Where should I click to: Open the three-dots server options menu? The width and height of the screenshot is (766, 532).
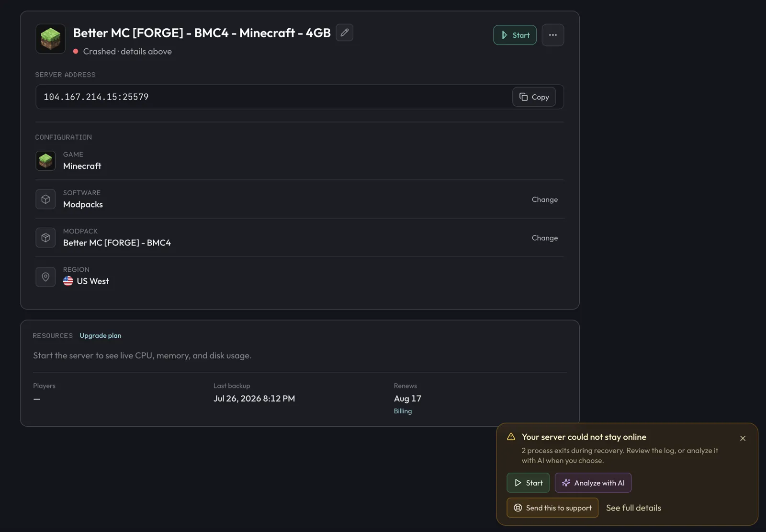tap(552, 35)
